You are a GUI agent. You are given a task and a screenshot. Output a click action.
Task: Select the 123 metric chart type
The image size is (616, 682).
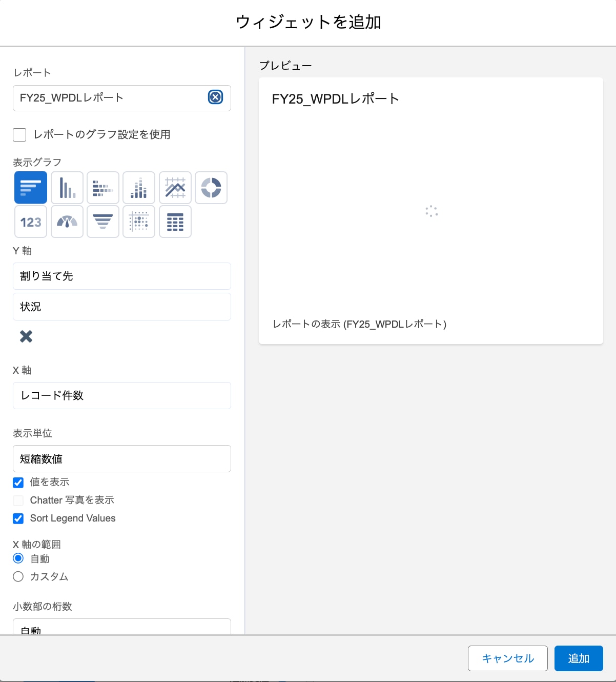point(31,222)
